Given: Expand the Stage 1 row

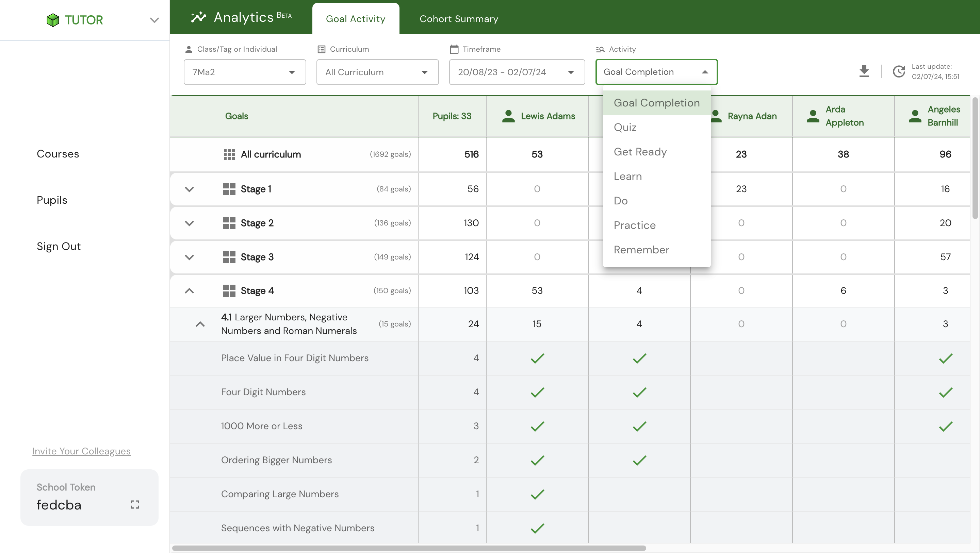Looking at the screenshot, I should [189, 189].
